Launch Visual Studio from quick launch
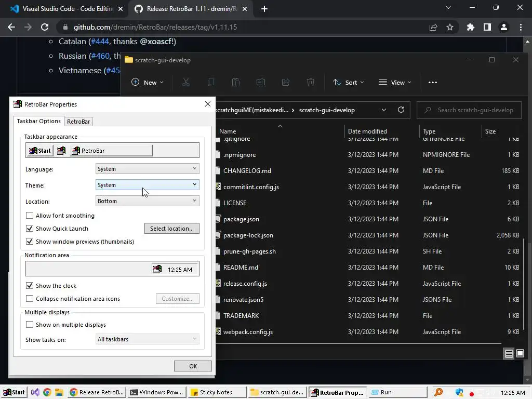 35,392
